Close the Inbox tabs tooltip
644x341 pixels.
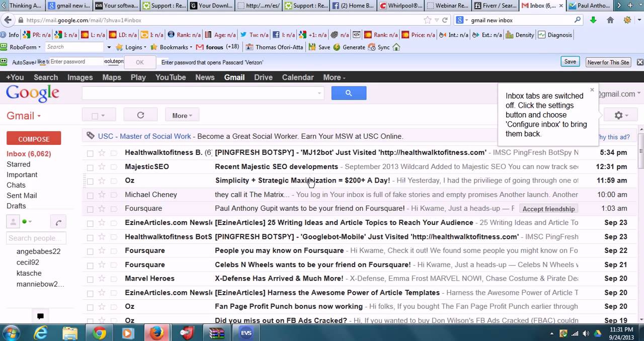pyautogui.click(x=592, y=90)
